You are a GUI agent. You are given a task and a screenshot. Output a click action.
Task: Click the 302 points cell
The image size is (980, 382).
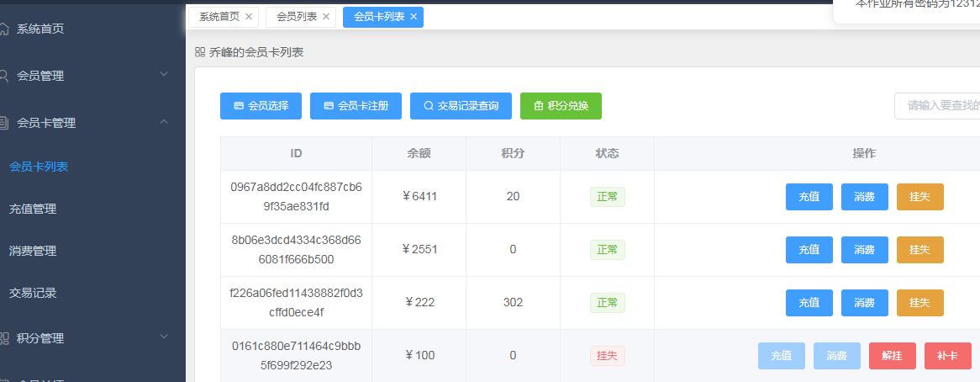[x=514, y=303]
